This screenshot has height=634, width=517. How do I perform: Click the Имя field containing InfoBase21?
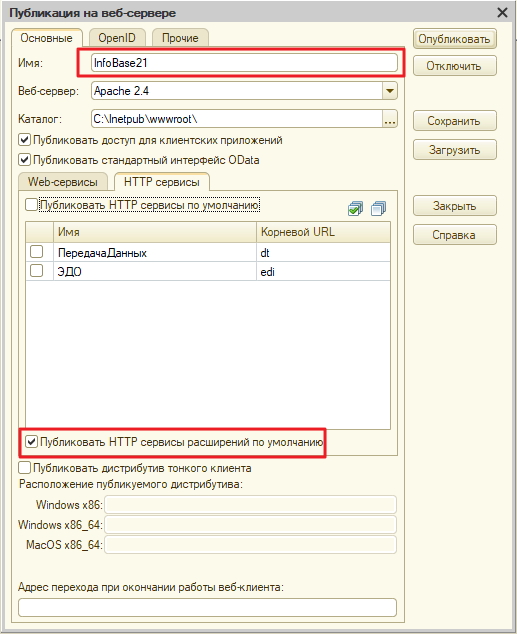coord(244,63)
